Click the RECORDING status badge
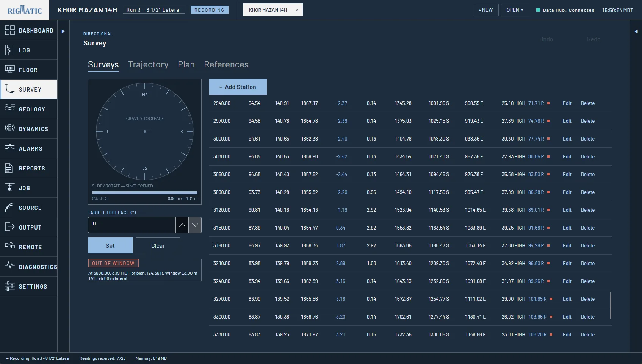642x364 pixels. 209,10
